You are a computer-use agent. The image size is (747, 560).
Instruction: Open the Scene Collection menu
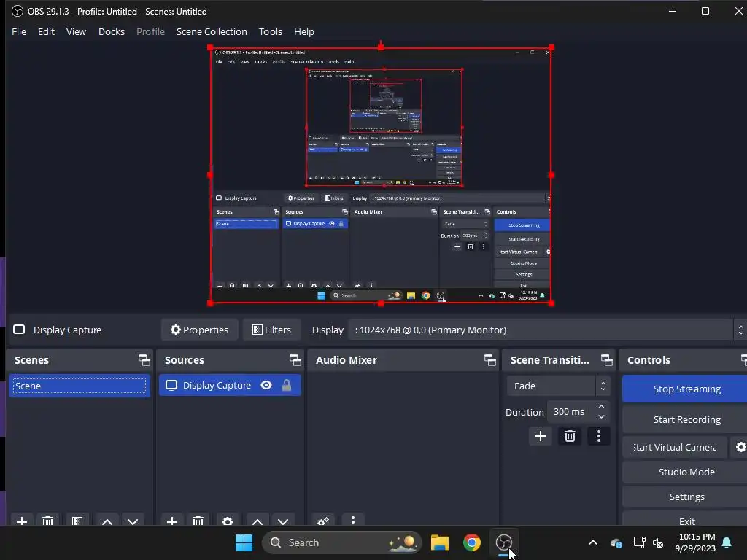point(212,31)
